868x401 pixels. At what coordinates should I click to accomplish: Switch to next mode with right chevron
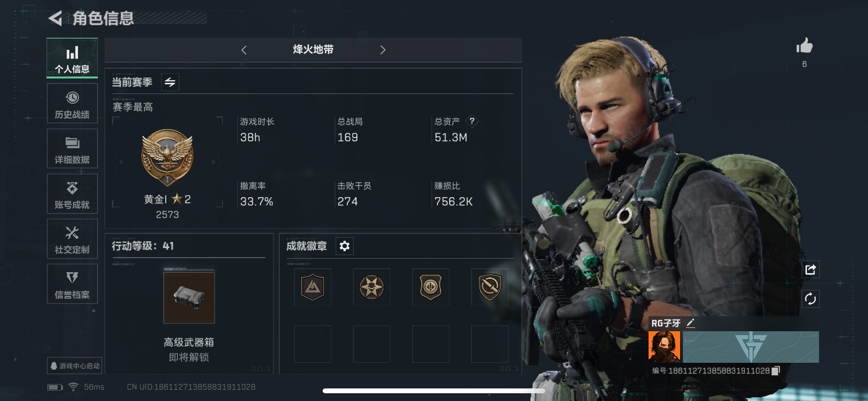[383, 50]
